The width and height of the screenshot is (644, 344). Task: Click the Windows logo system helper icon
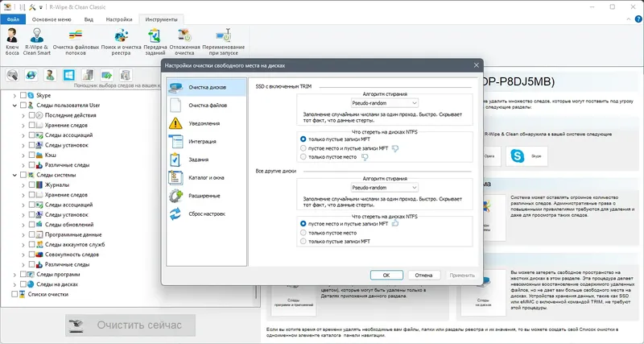[x=69, y=75]
